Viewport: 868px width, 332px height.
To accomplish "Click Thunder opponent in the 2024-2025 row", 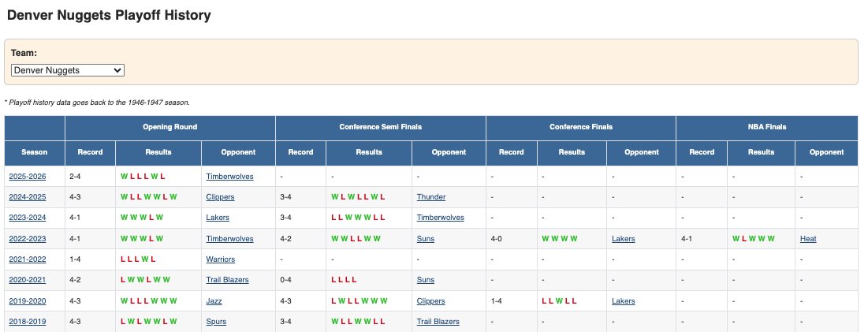I will pos(431,197).
